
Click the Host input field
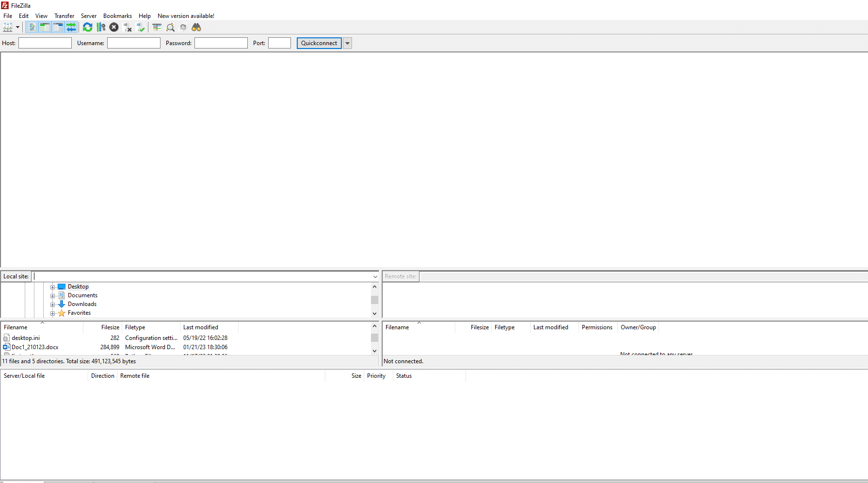(x=45, y=43)
